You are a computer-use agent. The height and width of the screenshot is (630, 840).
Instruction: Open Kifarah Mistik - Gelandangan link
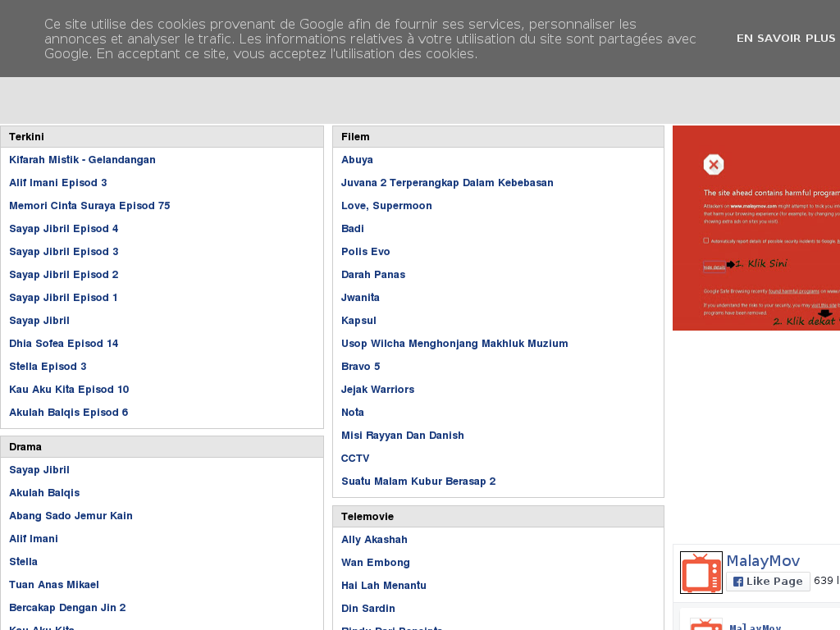[83, 160]
